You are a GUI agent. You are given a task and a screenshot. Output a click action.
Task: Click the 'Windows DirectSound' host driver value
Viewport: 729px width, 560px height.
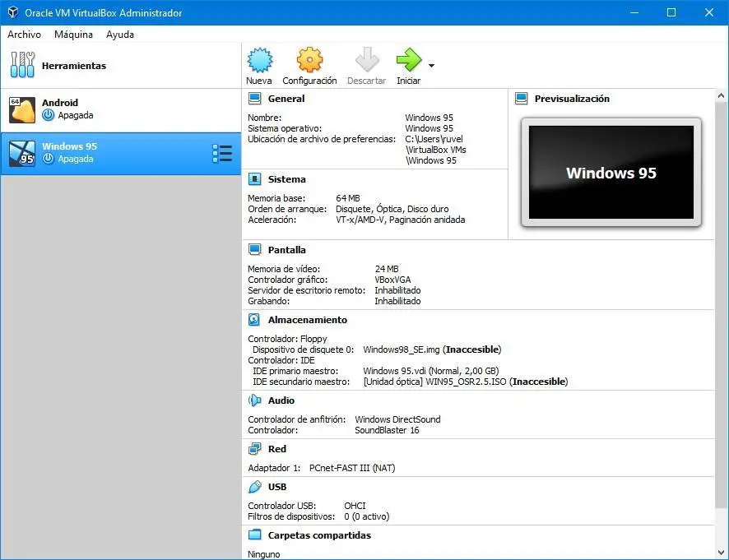[x=397, y=419]
